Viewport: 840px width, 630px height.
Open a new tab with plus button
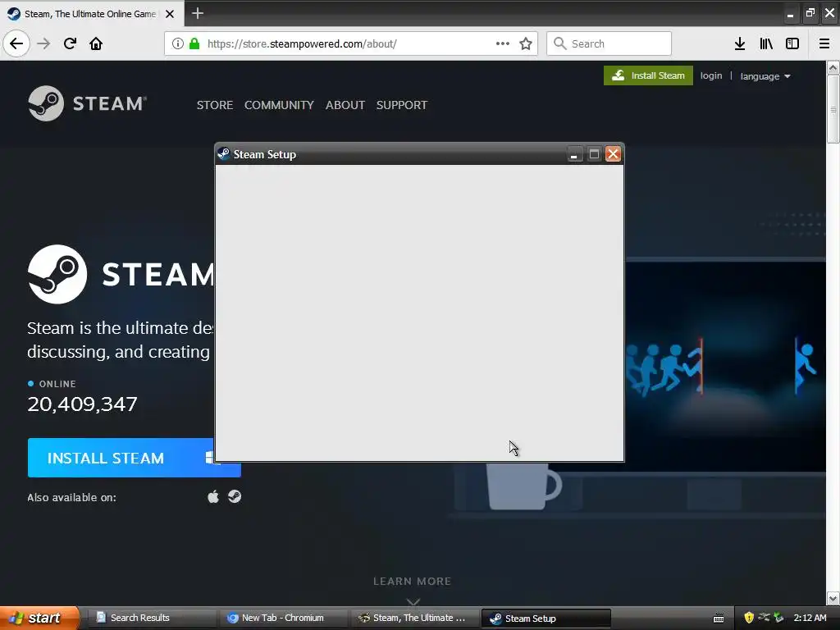(x=198, y=13)
